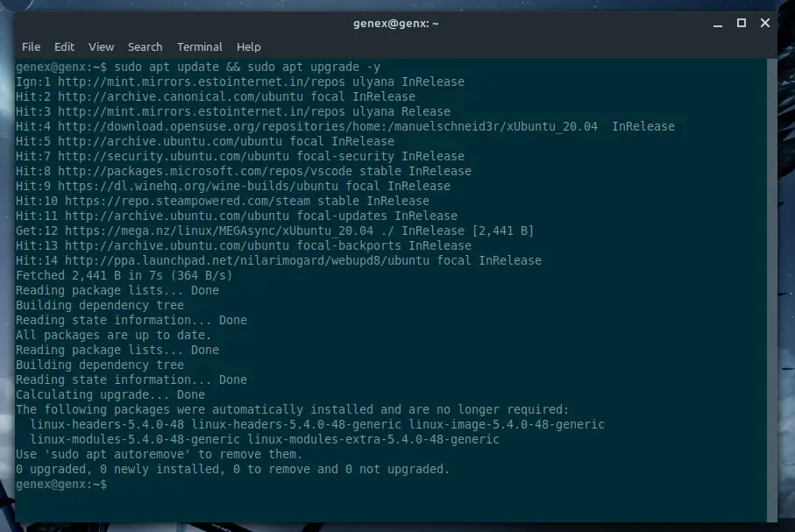Close the terminal window
The height and width of the screenshot is (532, 795).
pos(765,23)
